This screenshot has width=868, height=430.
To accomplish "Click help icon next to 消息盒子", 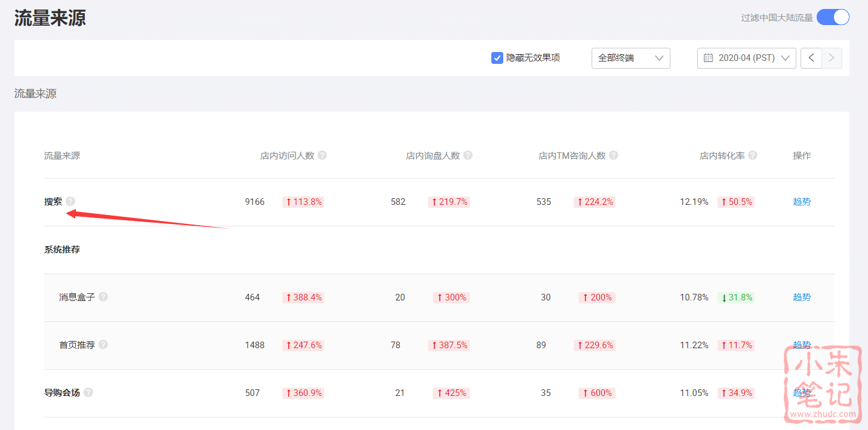I will [103, 297].
